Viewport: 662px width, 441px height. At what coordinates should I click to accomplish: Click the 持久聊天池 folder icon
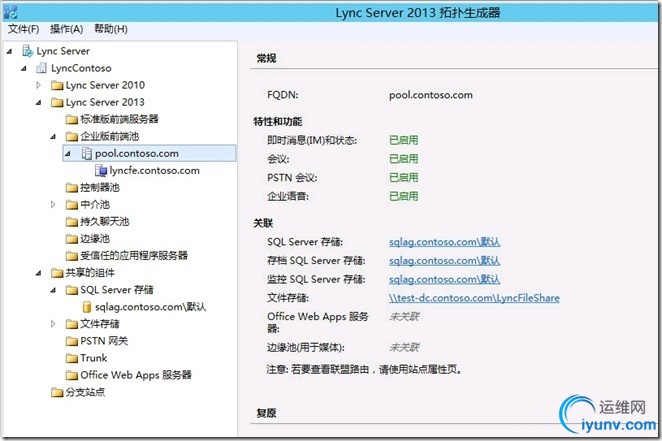pyautogui.click(x=72, y=222)
